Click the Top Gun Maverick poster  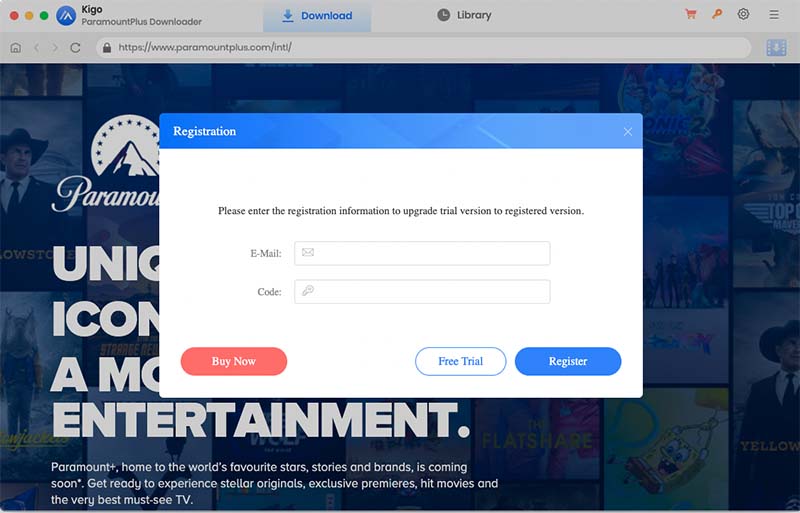point(766,194)
